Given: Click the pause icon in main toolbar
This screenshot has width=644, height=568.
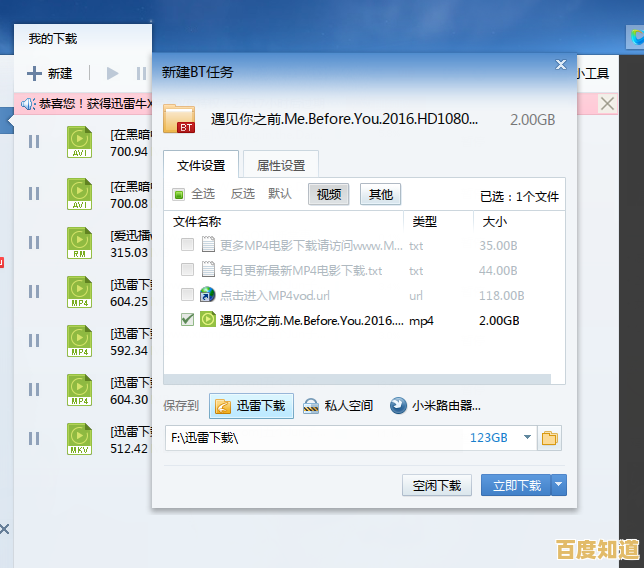Looking at the screenshot, I should point(141,74).
